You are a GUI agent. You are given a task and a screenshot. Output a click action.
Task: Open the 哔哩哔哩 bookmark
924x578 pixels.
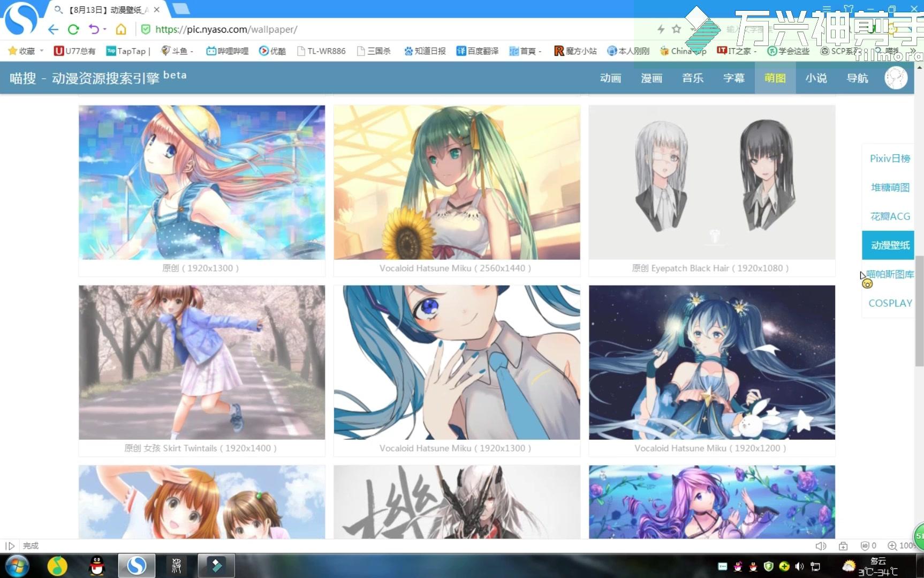pyautogui.click(x=228, y=51)
